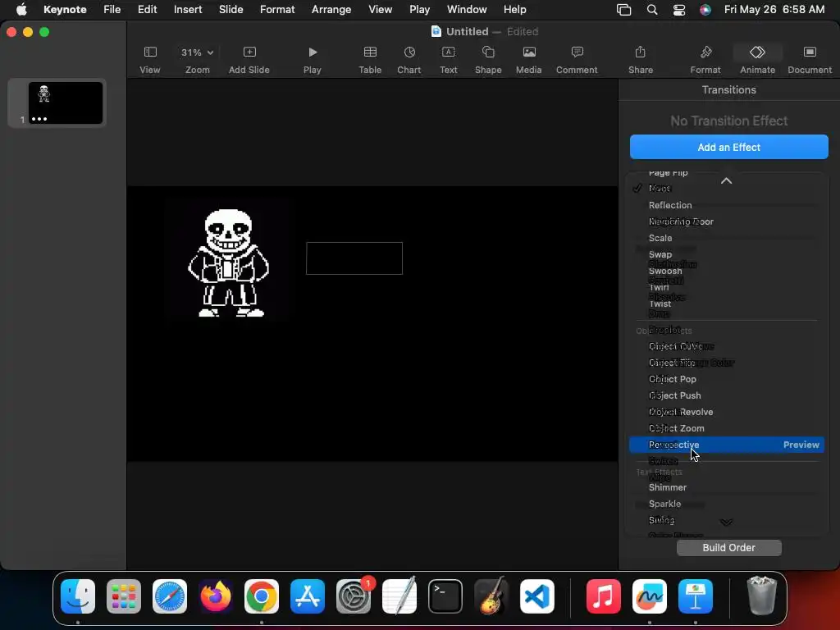Launch Firefox from the Dock
Image resolution: width=840 pixels, height=630 pixels.
tap(216, 596)
